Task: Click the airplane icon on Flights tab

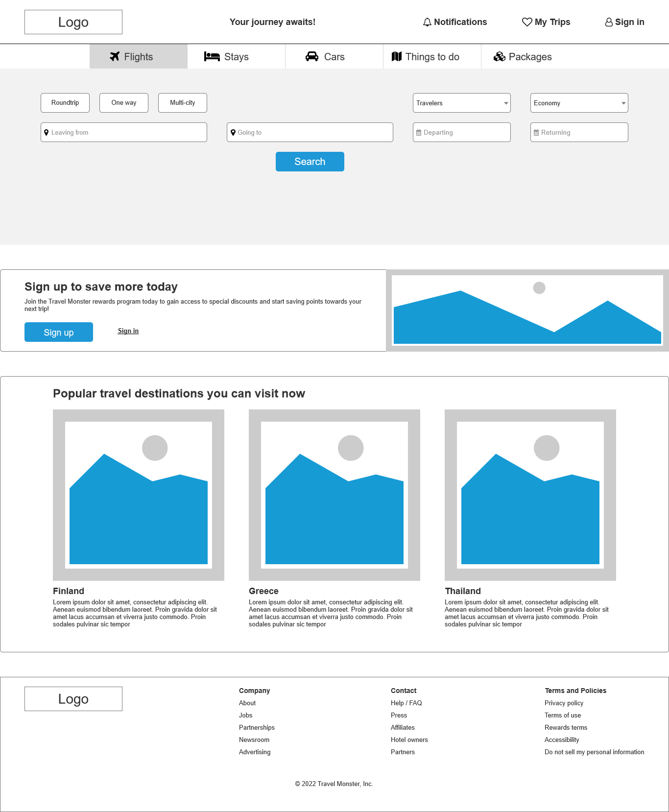Action: [115, 56]
